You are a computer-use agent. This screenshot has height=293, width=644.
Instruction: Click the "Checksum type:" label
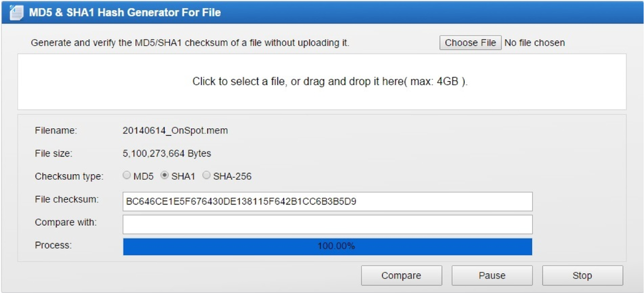click(x=69, y=176)
